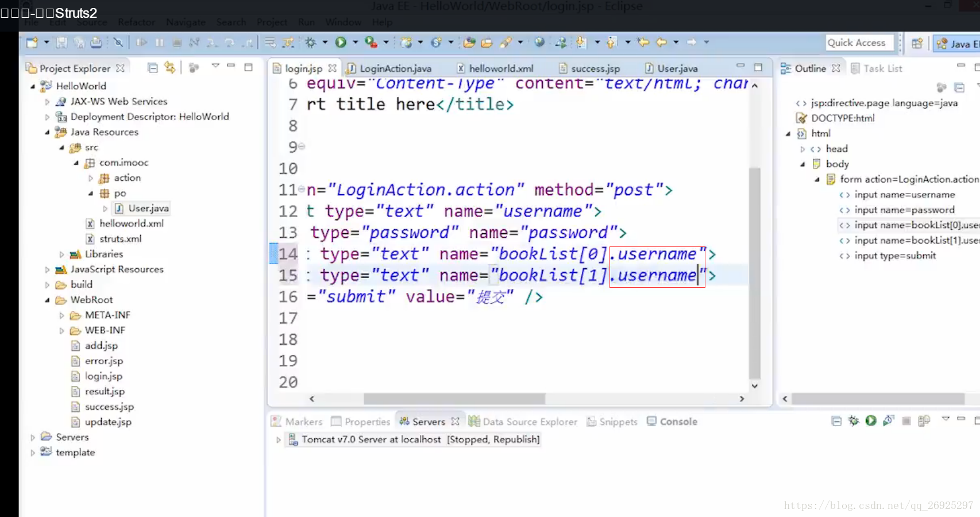
Task: Click the New file wizard icon
Action: [x=32, y=42]
